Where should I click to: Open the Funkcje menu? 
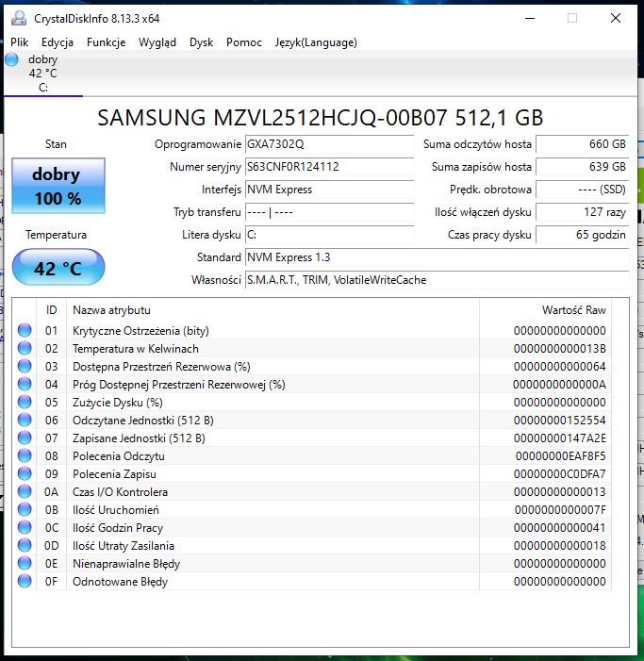[106, 42]
